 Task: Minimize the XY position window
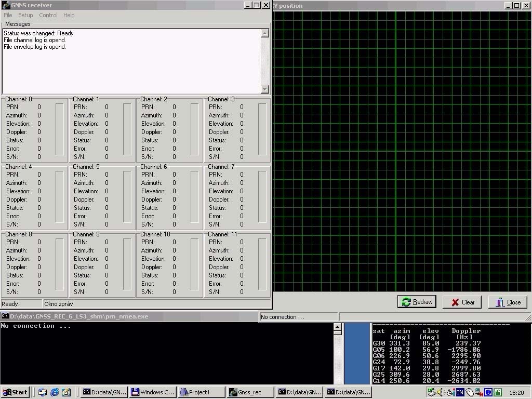[508, 5]
